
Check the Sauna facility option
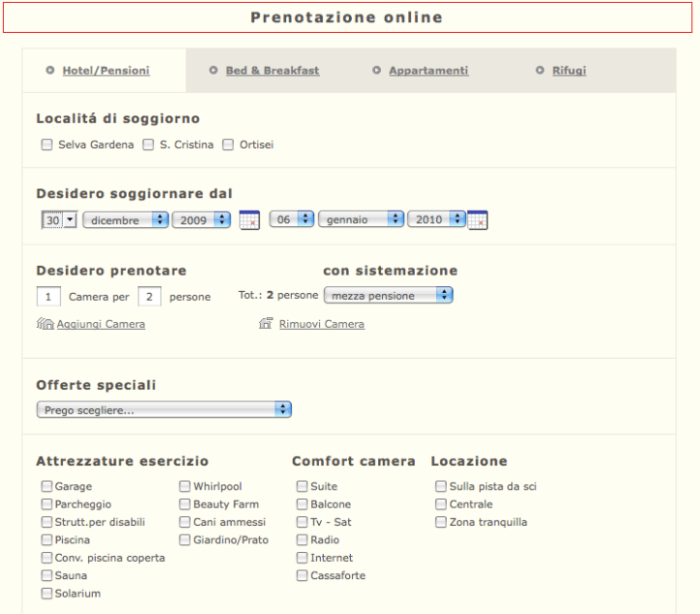(x=47, y=575)
